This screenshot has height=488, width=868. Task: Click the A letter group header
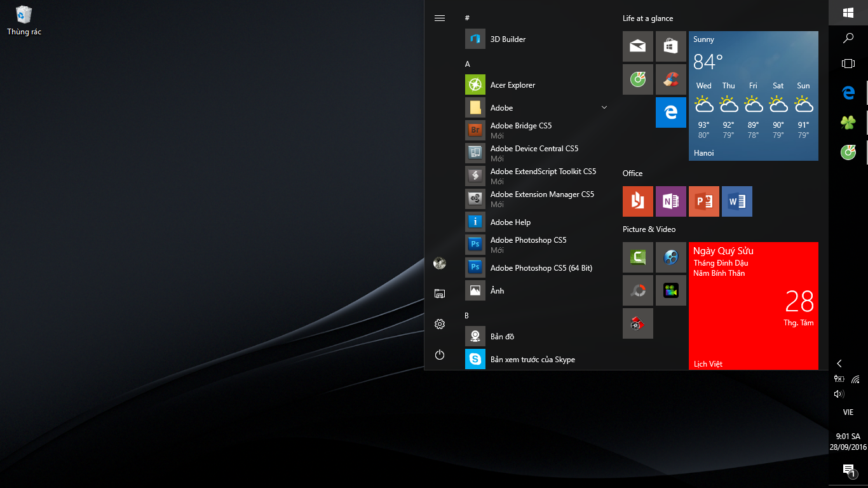coord(468,64)
